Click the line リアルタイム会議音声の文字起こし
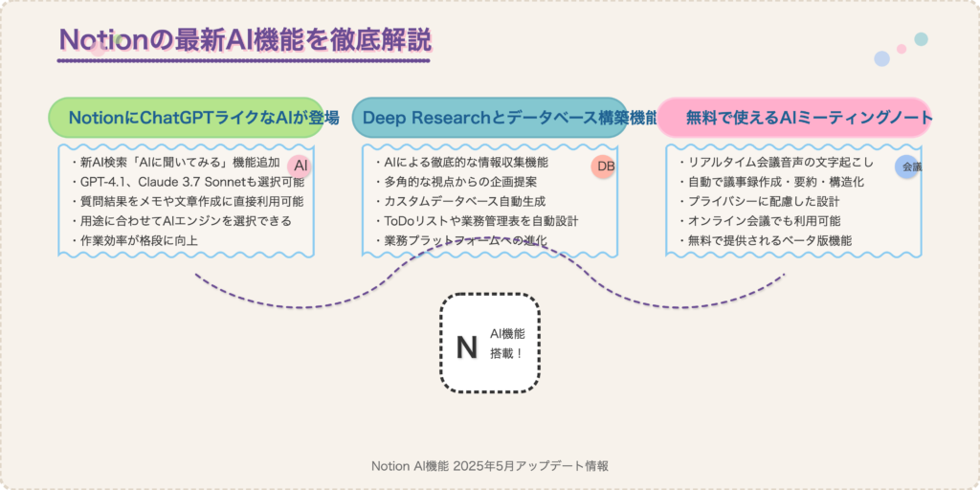The width and height of the screenshot is (980, 490). pos(776,163)
